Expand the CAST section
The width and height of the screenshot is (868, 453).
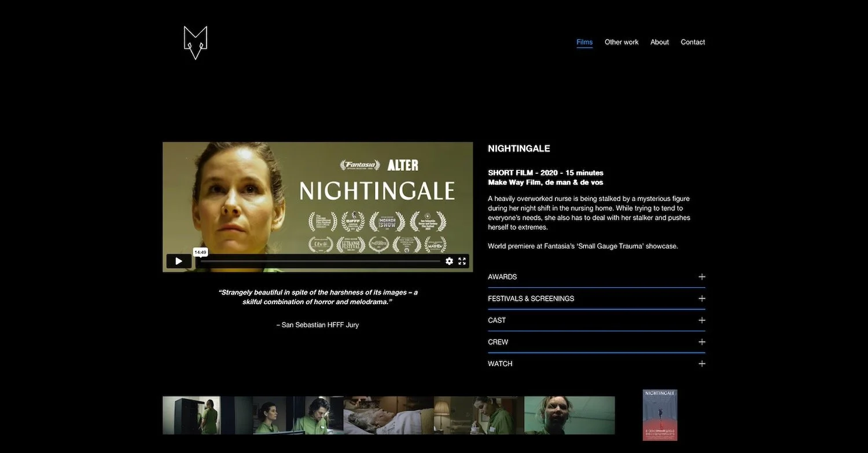[x=597, y=320]
